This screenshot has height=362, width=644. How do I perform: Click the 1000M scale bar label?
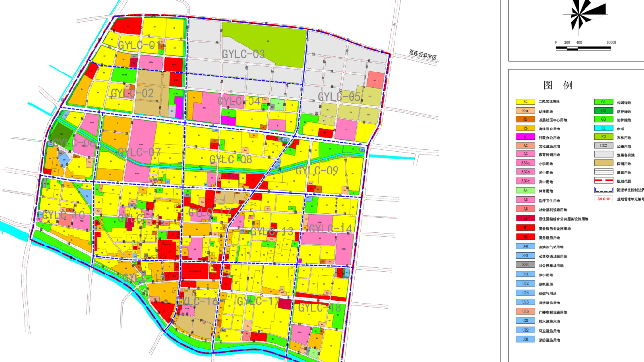(x=611, y=43)
